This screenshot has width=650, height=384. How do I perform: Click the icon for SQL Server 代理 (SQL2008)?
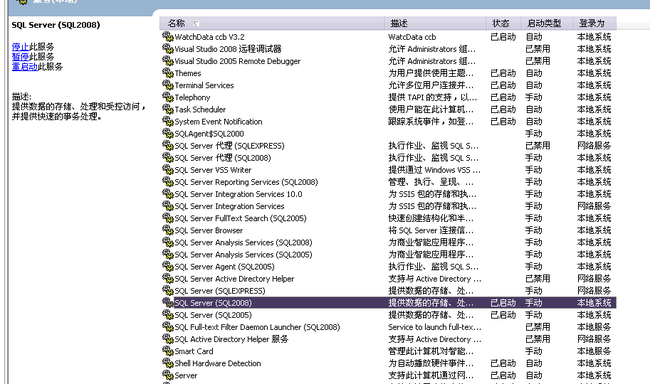(x=167, y=158)
